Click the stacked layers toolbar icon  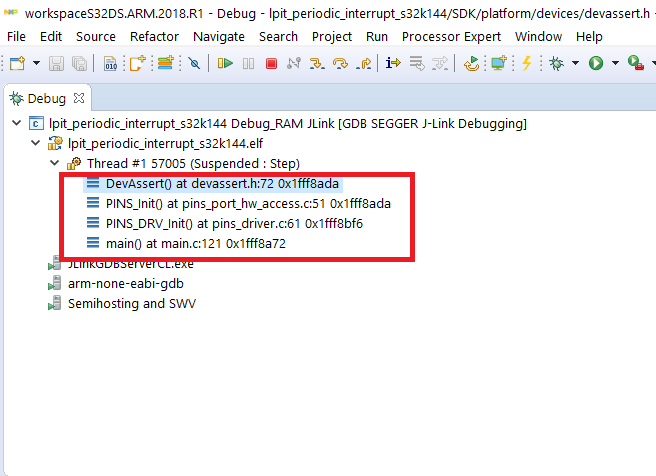point(166,64)
